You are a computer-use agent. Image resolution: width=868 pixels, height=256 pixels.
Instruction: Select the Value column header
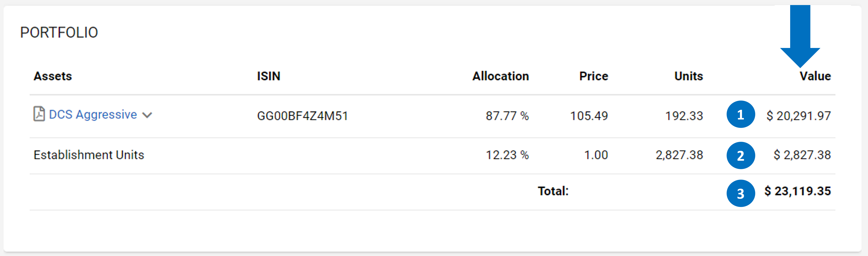click(815, 76)
